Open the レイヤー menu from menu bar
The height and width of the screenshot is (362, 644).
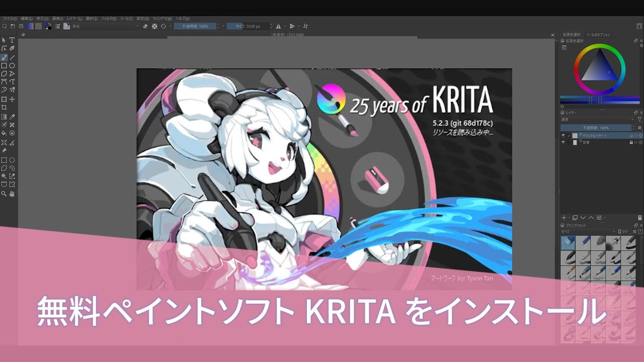click(x=74, y=18)
